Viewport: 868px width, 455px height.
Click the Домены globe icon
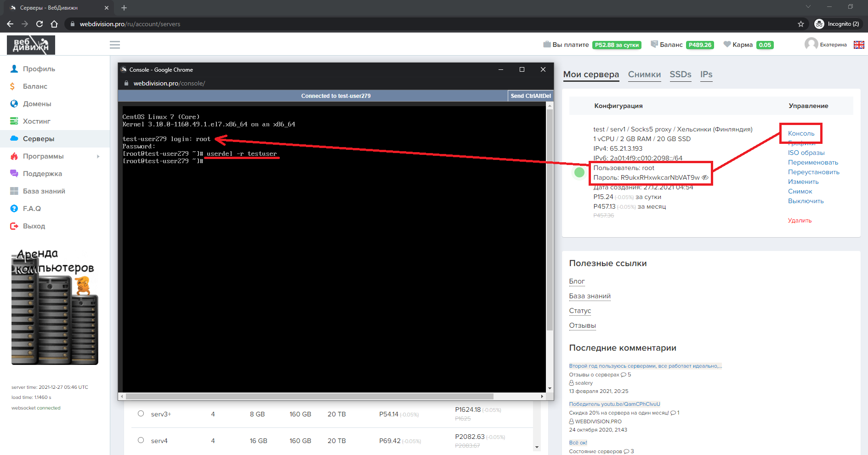[x=14, y=104]
